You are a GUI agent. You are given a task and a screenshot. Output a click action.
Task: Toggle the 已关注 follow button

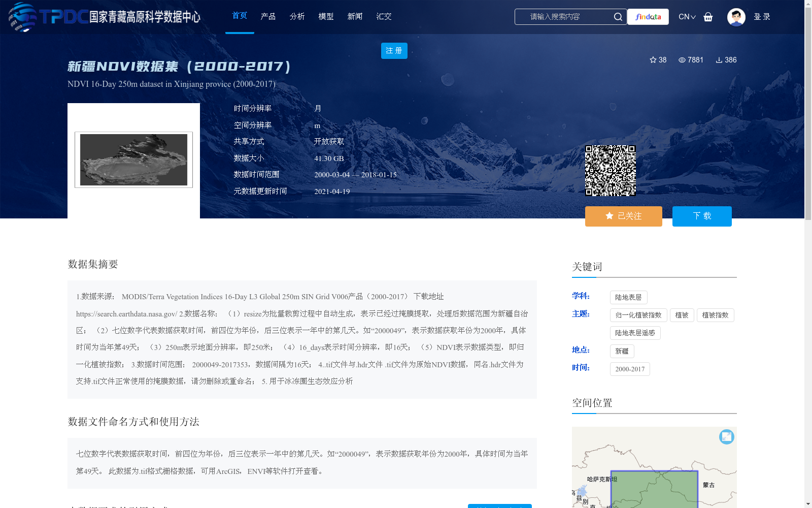(624, 216)
